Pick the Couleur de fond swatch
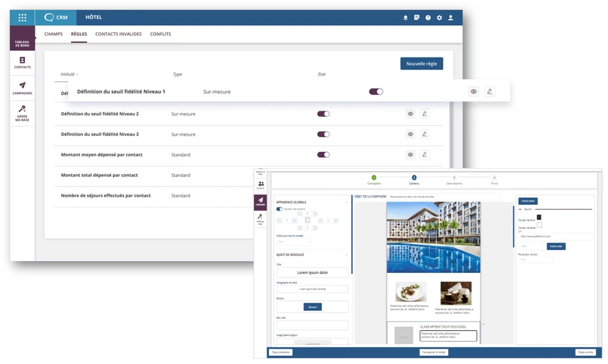The width and height of the screenshot is (608, 364). [539, 218]
